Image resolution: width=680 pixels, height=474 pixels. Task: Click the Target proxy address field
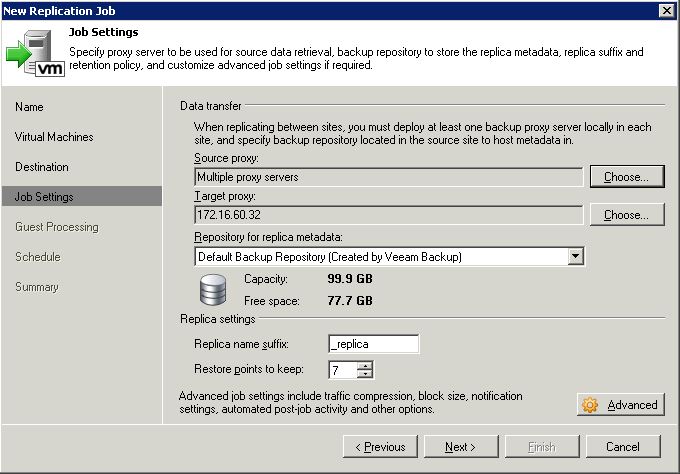click(x=389, y=215)
